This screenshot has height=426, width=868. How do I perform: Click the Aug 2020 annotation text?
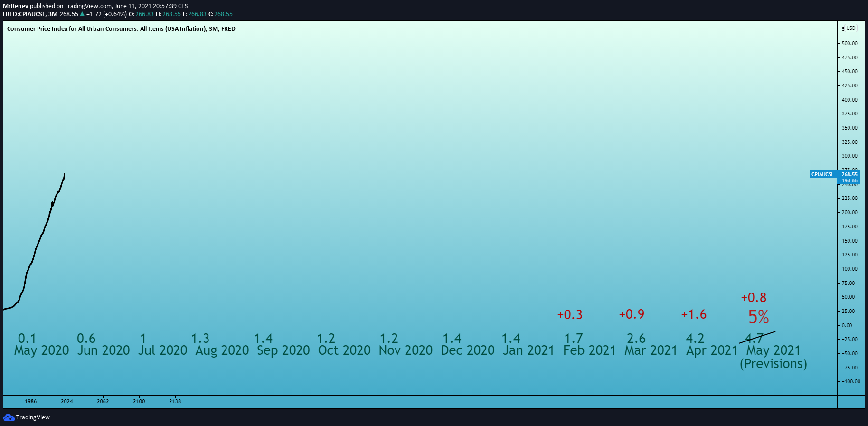click(x=222, y=350)
